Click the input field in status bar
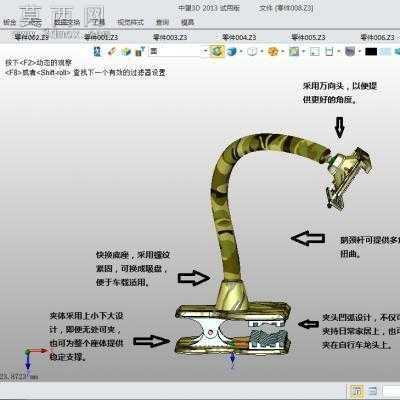 pos(391,390)
